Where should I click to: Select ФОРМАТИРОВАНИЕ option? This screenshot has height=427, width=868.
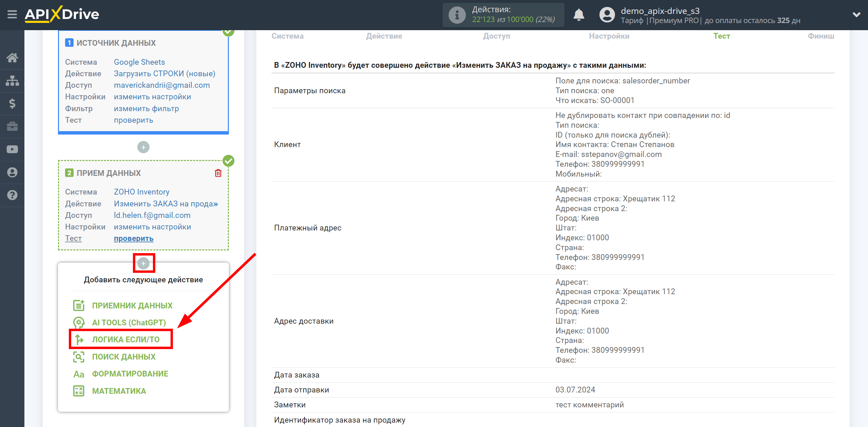pyautogui.click(x=130, y=374)
